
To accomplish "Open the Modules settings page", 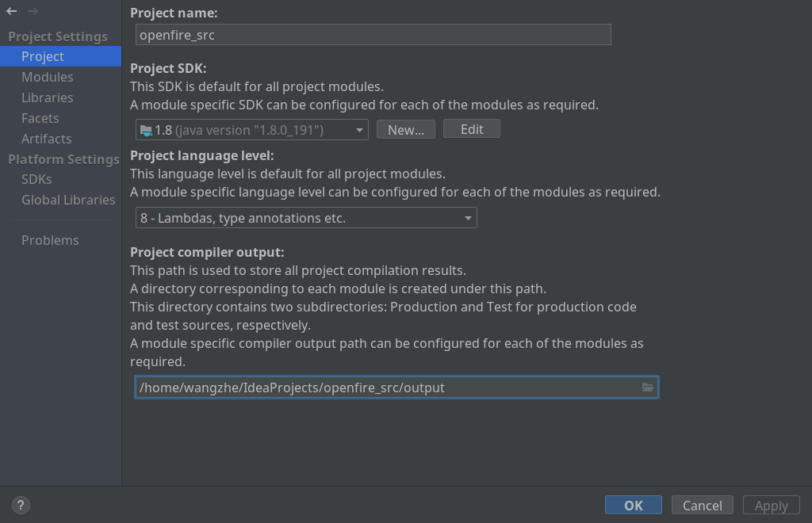I will click(48, 77).
